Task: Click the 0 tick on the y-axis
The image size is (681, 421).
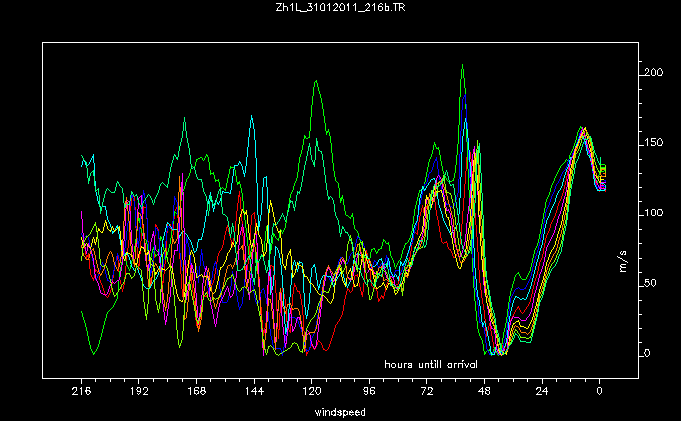Action: [x=648, y=353]
